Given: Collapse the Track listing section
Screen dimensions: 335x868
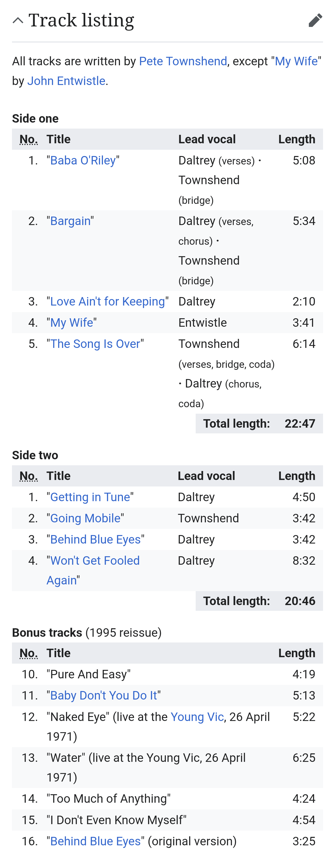Looking at the screenshot, I should pos(18,20).
